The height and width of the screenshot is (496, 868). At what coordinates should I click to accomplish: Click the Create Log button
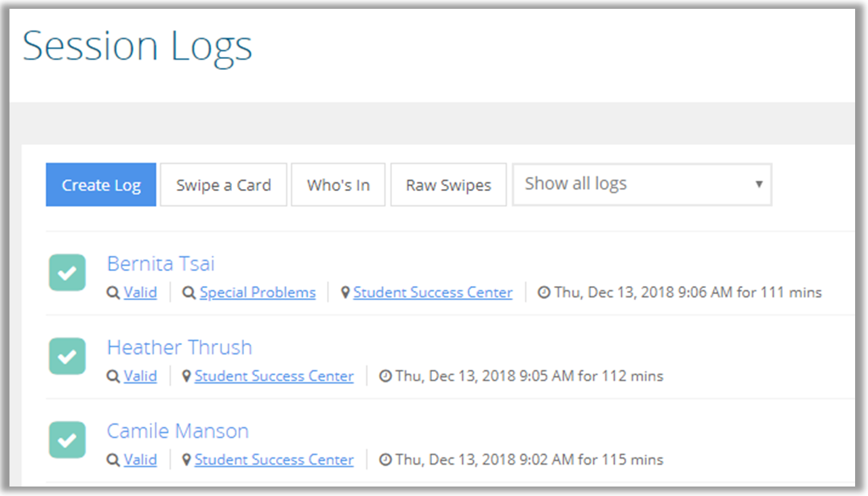[101, 185]
